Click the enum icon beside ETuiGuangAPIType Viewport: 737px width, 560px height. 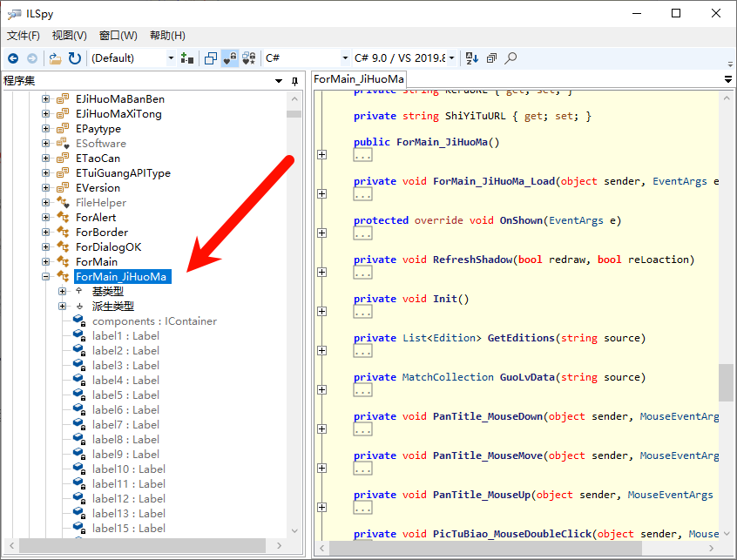pyautogui.click(x=63, y=173)
